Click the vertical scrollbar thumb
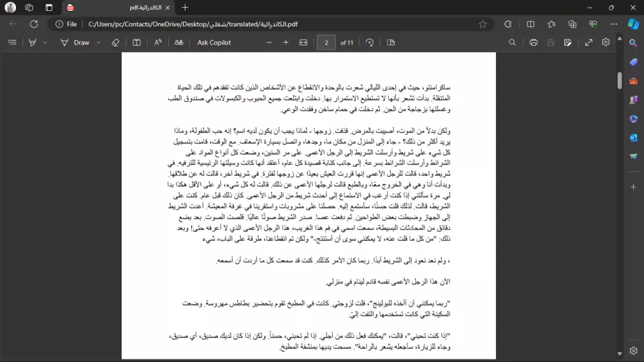The width and height of the screenshot is (644, 362). [x=620, y=80]
